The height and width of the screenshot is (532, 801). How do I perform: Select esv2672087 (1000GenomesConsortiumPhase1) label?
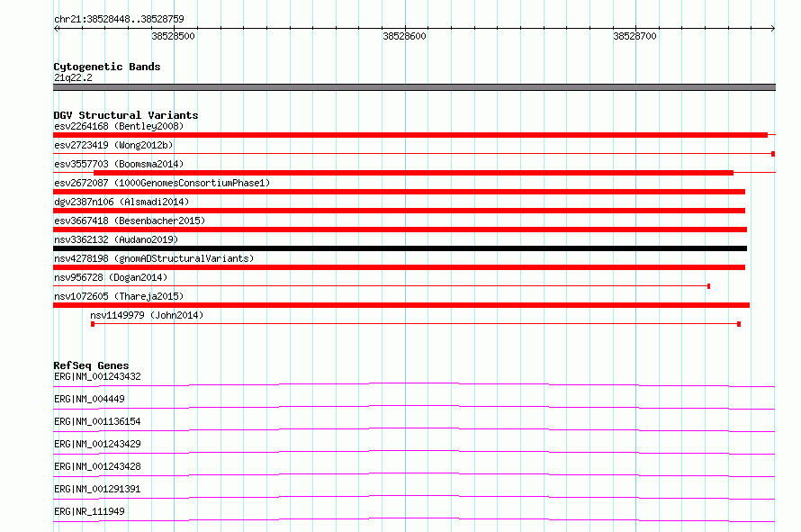(162, 183)
